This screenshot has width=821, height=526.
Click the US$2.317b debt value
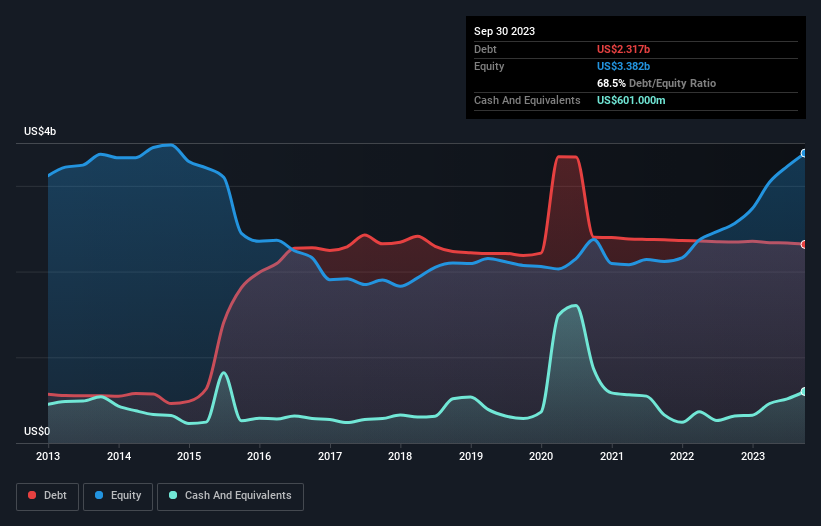tap(623, 49)
